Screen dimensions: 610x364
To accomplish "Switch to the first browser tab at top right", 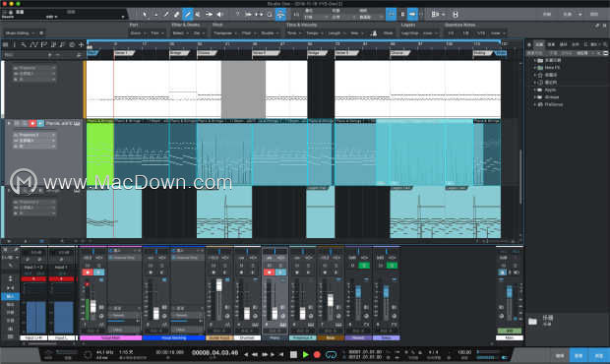I will [539, 44].
